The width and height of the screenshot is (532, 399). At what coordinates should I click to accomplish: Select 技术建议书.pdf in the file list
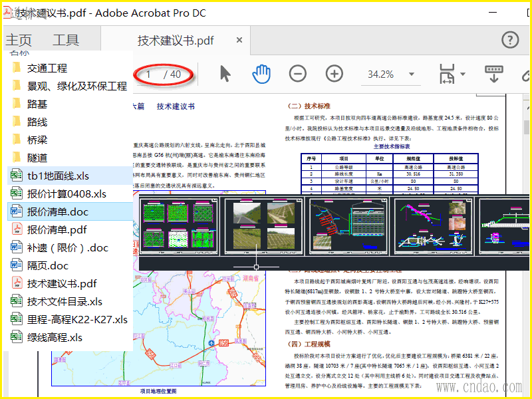click(x=62, y=284)
